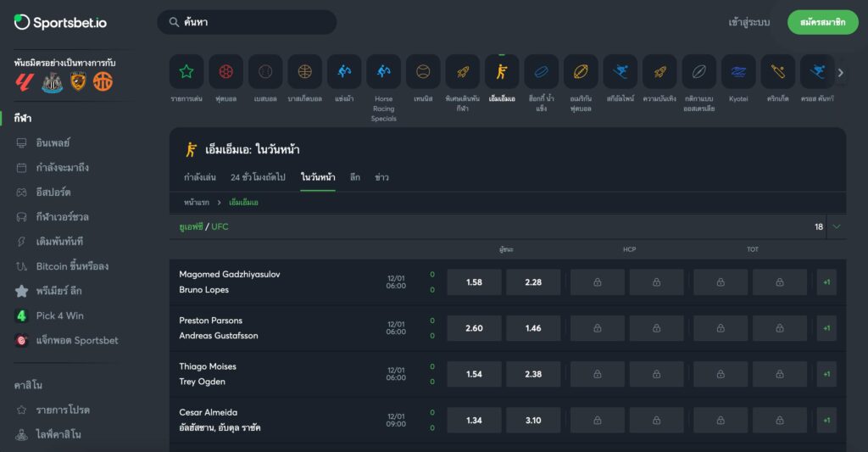Open the favorites star icon in sports bar
The image size is (868, 452).
pyautogui.click(x=186, y=72)
